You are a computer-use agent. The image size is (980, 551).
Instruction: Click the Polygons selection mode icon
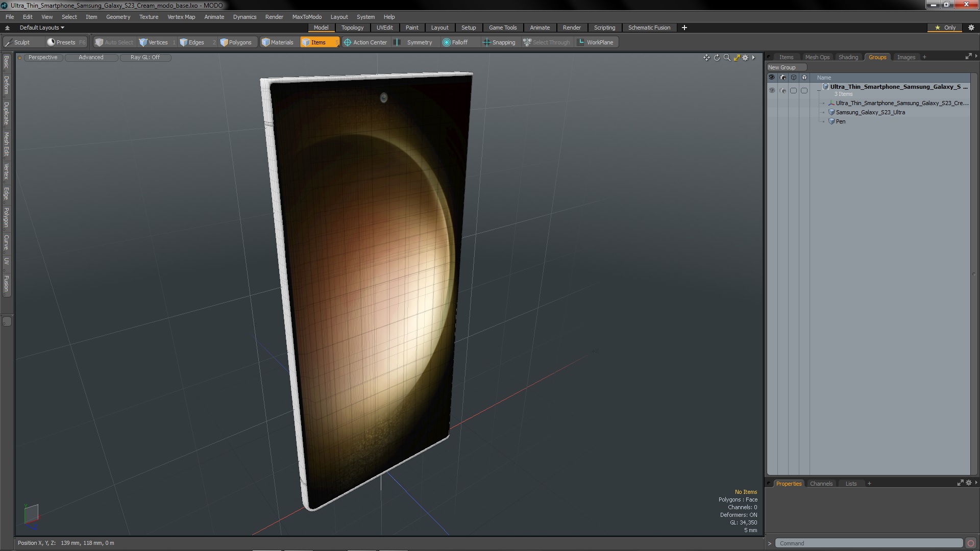pyautogui.click(x=237, y=42)
